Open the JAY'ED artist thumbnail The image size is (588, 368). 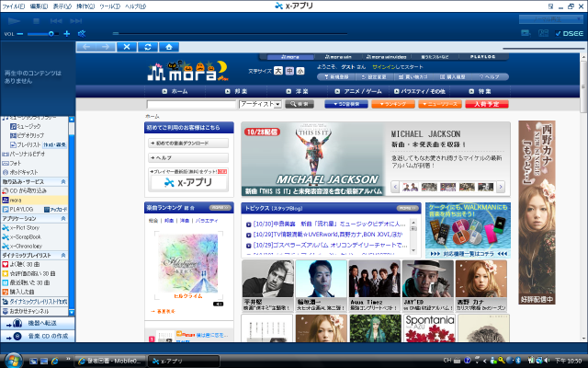[x=428, y=285]
